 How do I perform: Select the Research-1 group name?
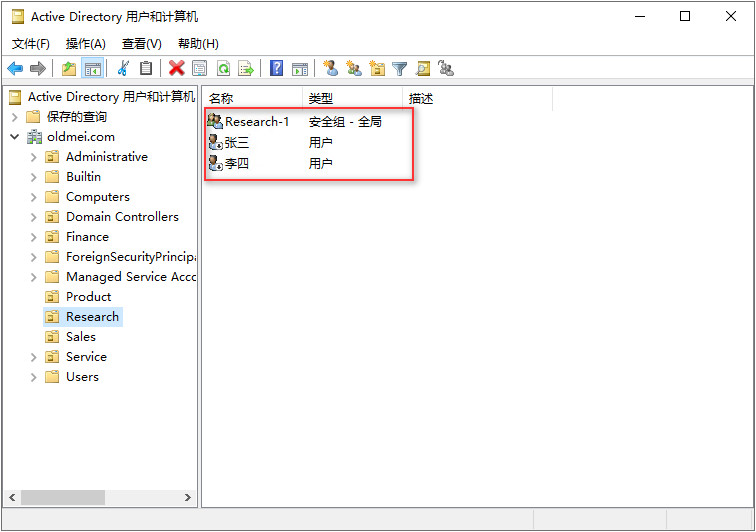click(257, 122)
